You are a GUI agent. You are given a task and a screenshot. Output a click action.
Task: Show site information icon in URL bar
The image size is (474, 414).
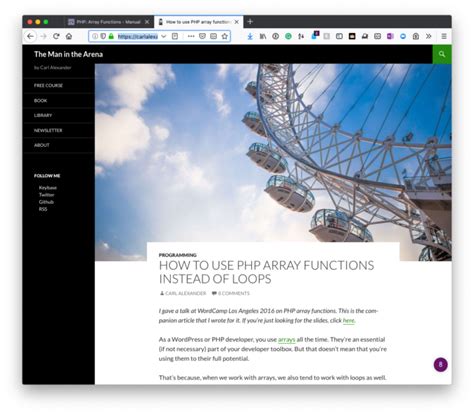95,36
